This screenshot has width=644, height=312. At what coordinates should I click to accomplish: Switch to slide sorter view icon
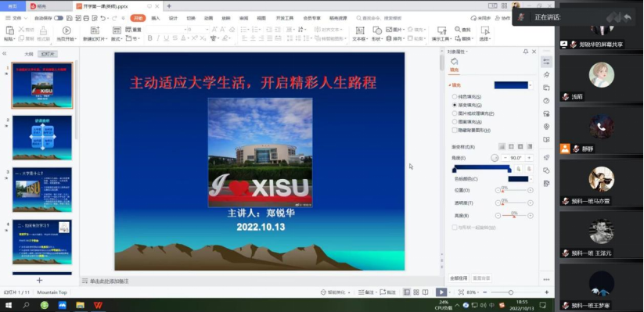416,292
